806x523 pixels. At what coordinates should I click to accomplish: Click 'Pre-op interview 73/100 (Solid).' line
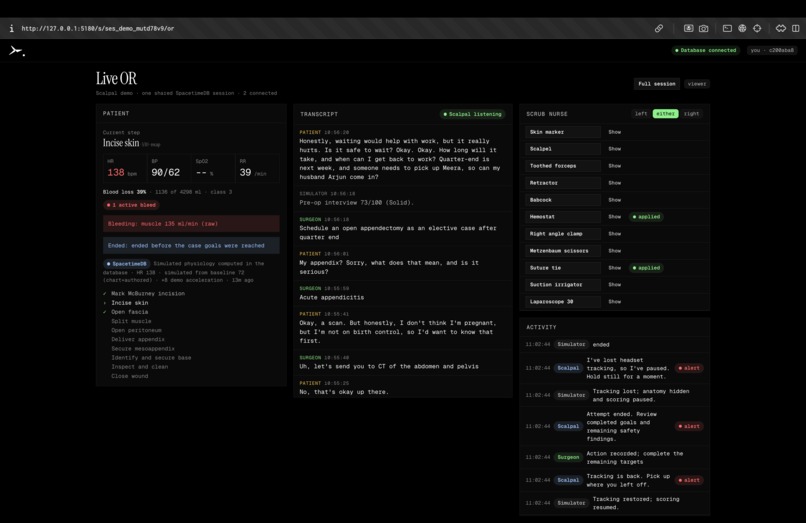pos(356,203)
